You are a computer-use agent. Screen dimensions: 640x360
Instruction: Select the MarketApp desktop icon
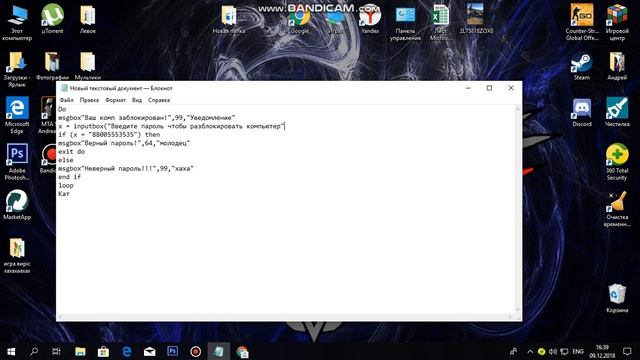pos(17,205)
